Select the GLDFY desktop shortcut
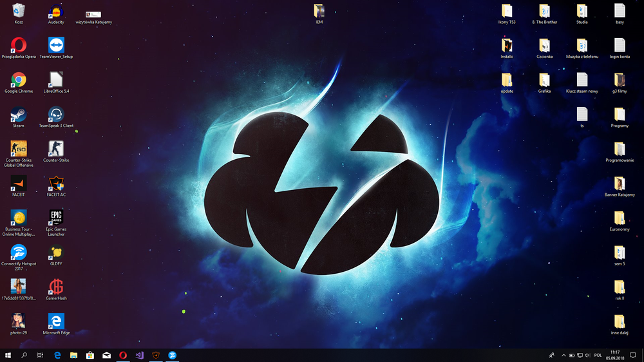The image size is (644, 362). coord(56,255)
